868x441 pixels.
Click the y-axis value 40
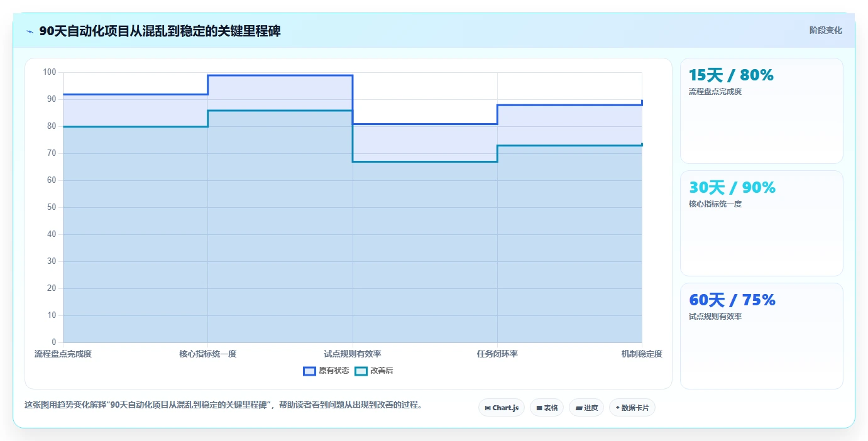coord(51,234)
